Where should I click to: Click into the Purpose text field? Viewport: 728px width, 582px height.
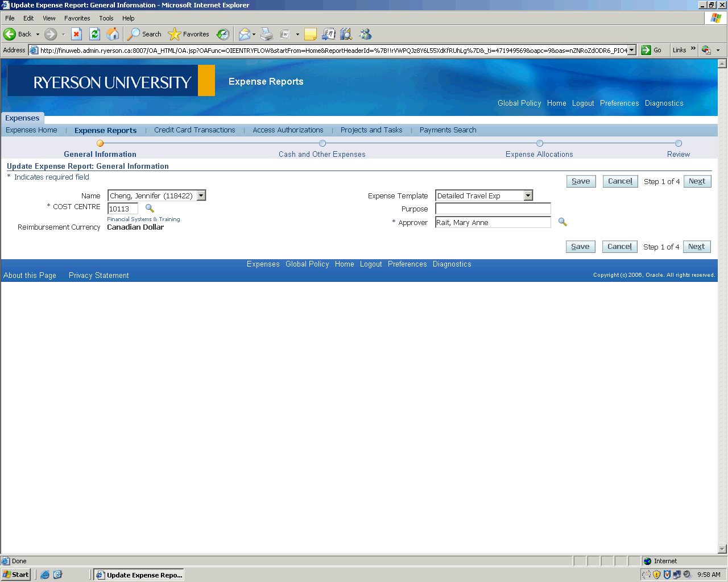(x=493, y=209)
